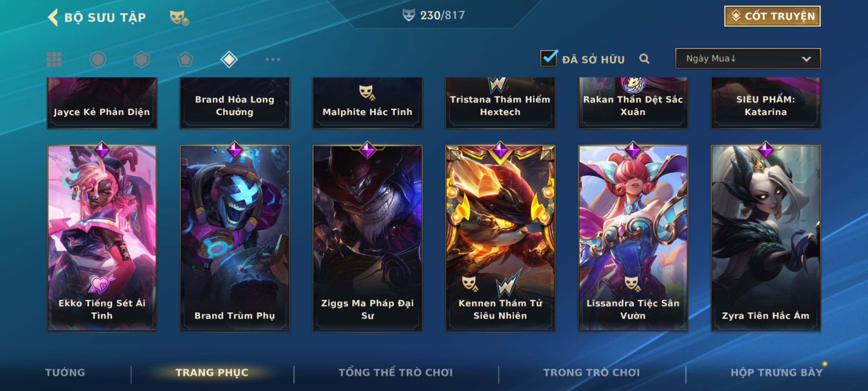Open the Trong Trò Chơi tab
The width and height of the screenshot is (868, 391).
coord(592,373)
